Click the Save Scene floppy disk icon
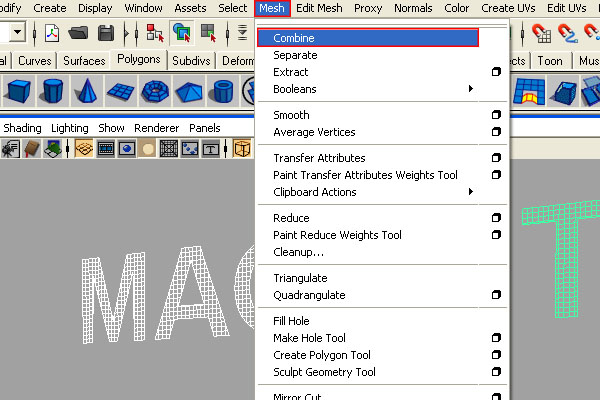Image resolution: width=600 pixels, height=400 pixels. point(106,33)
